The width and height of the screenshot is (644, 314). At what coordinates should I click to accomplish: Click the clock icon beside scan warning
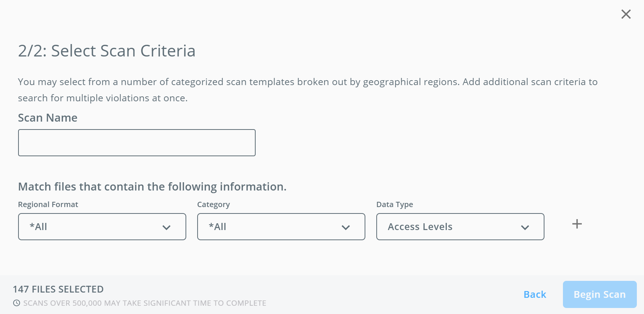tap(17, 303)
